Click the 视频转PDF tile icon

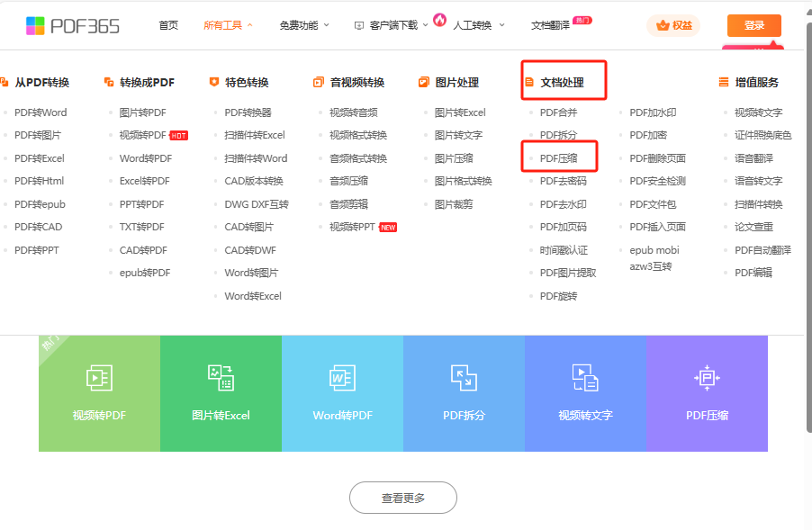pyautogui.click(x=99, y=378)
